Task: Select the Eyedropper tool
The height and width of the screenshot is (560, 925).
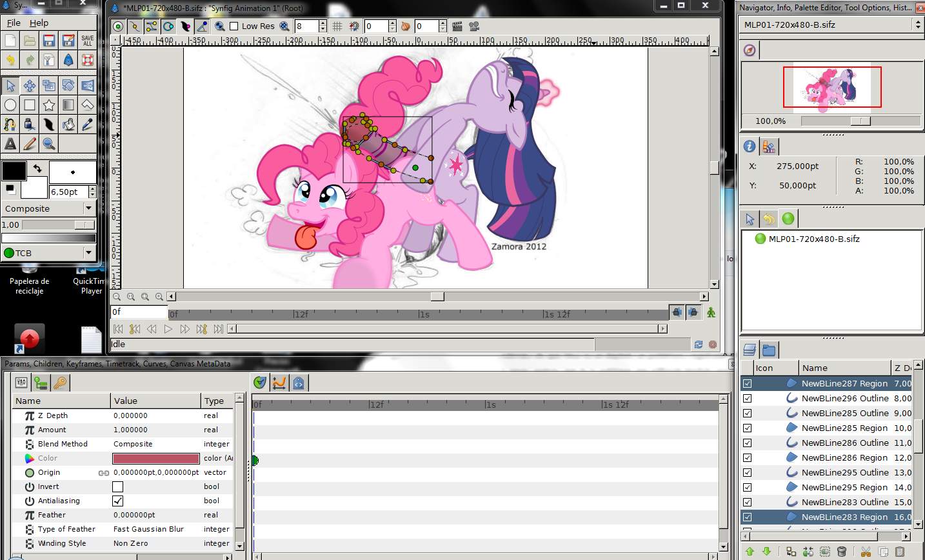Action: point(88,125)
